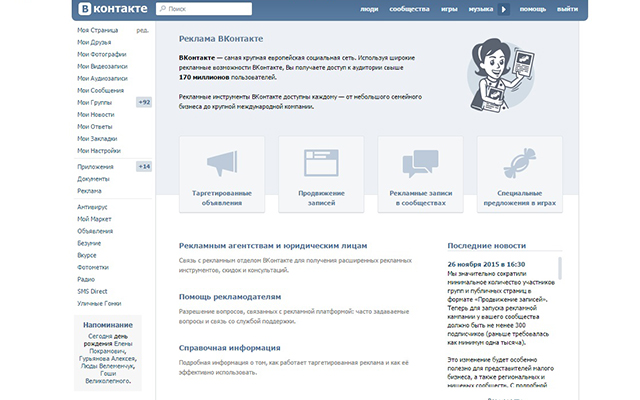Viewport: 640px width, 400px height.
Task: Open Мои Сообщения in sidebar
Action: click(x=100, y=91)
